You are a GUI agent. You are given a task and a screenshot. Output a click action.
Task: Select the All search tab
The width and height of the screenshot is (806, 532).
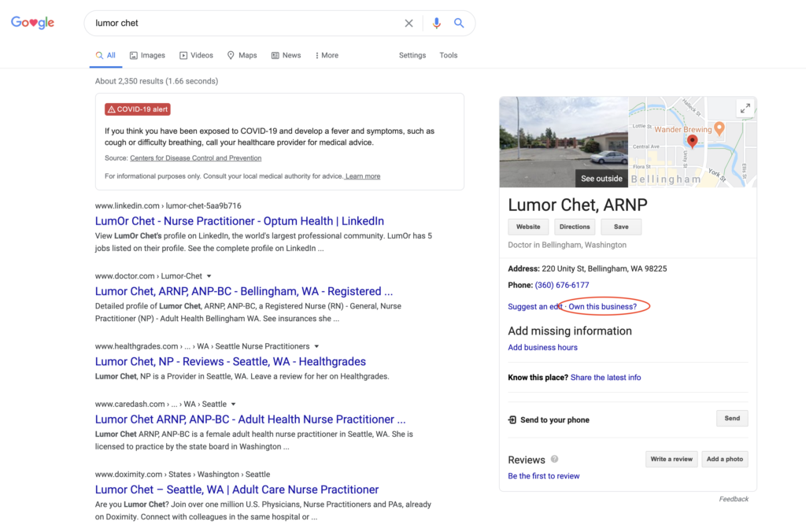(105, 56)
